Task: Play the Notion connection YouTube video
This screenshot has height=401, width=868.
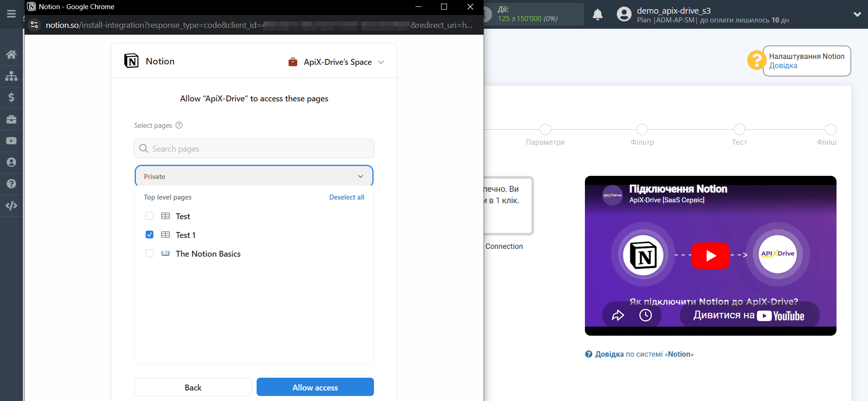Action: 710,255
